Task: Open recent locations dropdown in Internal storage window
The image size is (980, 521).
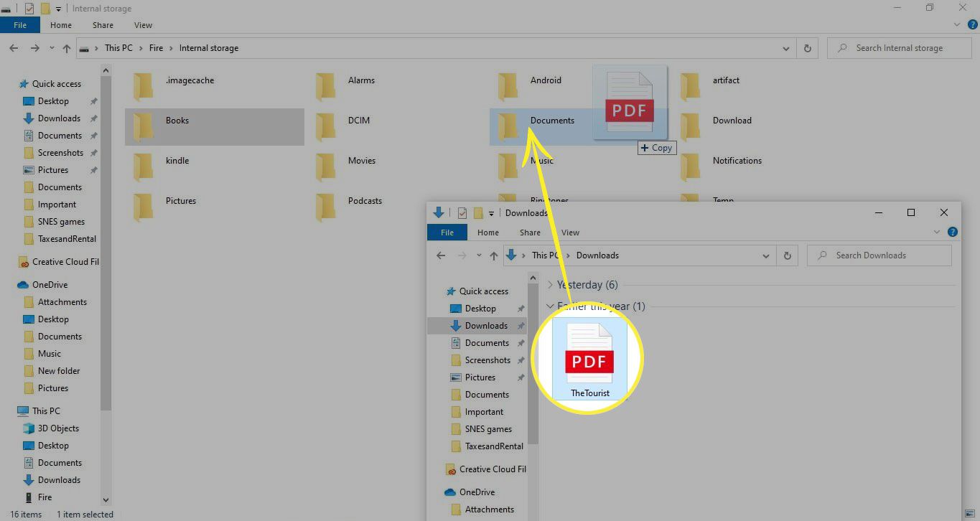Action: (x=51, y=48)
